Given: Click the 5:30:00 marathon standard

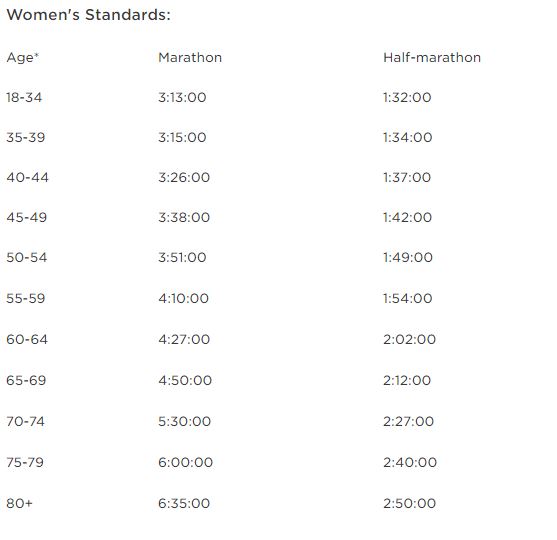Looking at the screenshot, I should [184, 422].
